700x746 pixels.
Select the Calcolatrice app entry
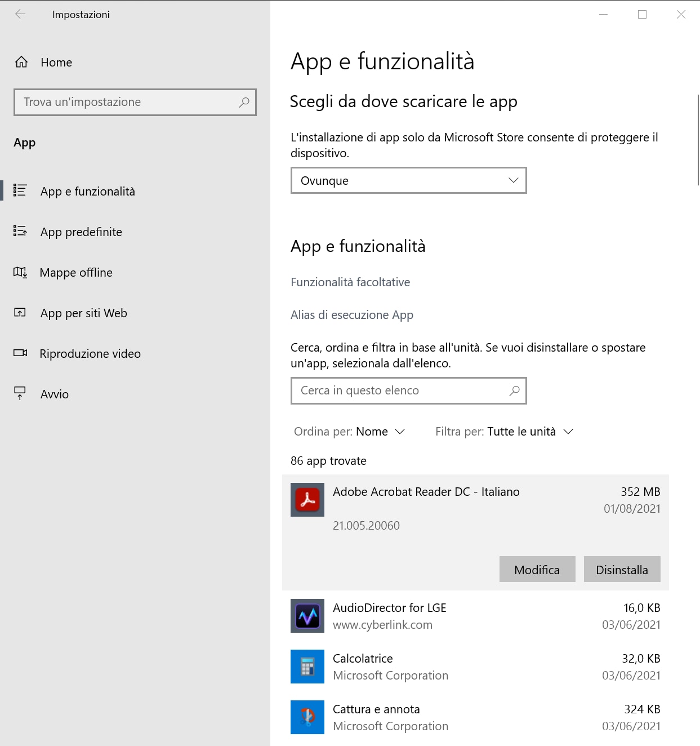click(475, 667)
